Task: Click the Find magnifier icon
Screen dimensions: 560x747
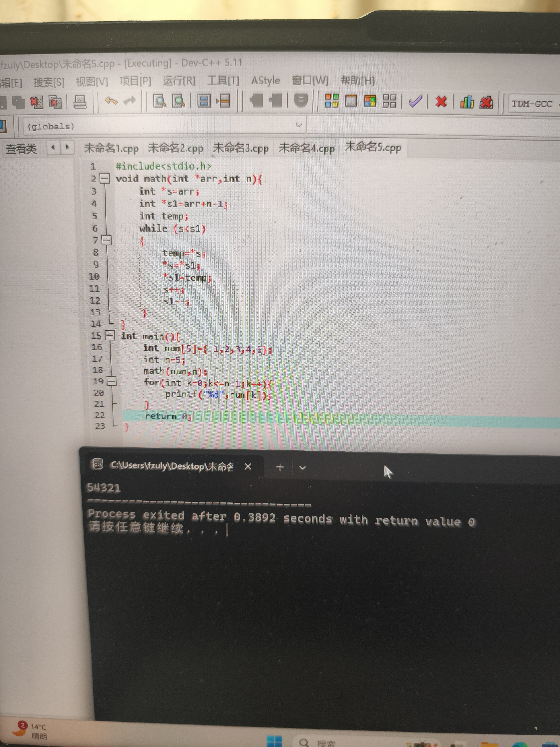Action: [x=160, y=101]
